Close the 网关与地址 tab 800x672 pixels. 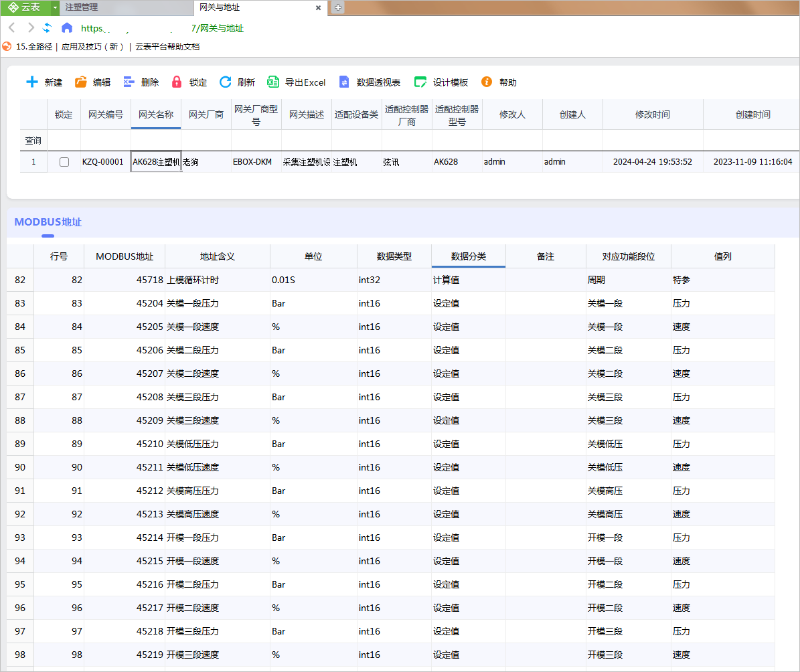tap(318, 7)
